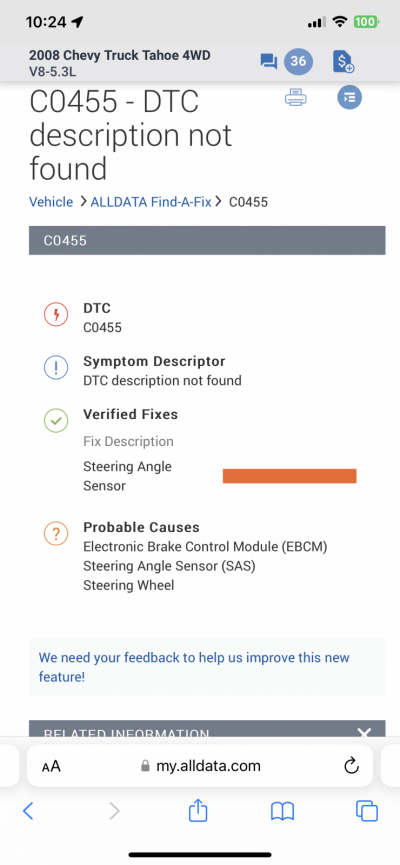Tap the orange Steering Angle Sensor bar
Viewport: 400px width, 865px height.
click(290, 476)
